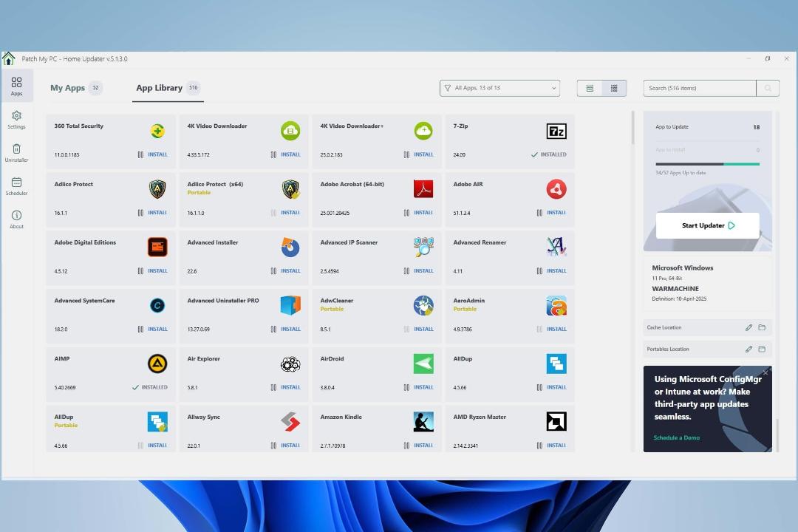Toggle the pause icon for Adlice Protect 16.1.1
The height and width of the screenshot is (532, 798).
pos(140,213)
